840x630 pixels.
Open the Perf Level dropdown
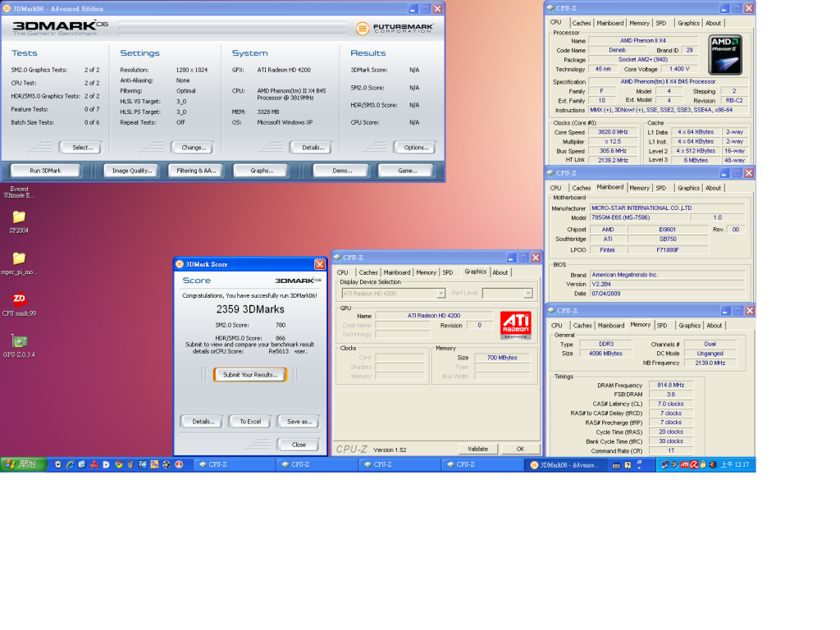[527, 293]
